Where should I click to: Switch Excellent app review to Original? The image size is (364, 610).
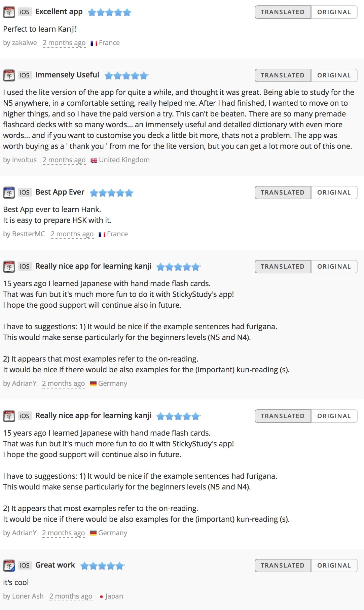pyautogui.click(x=334, y=12)
